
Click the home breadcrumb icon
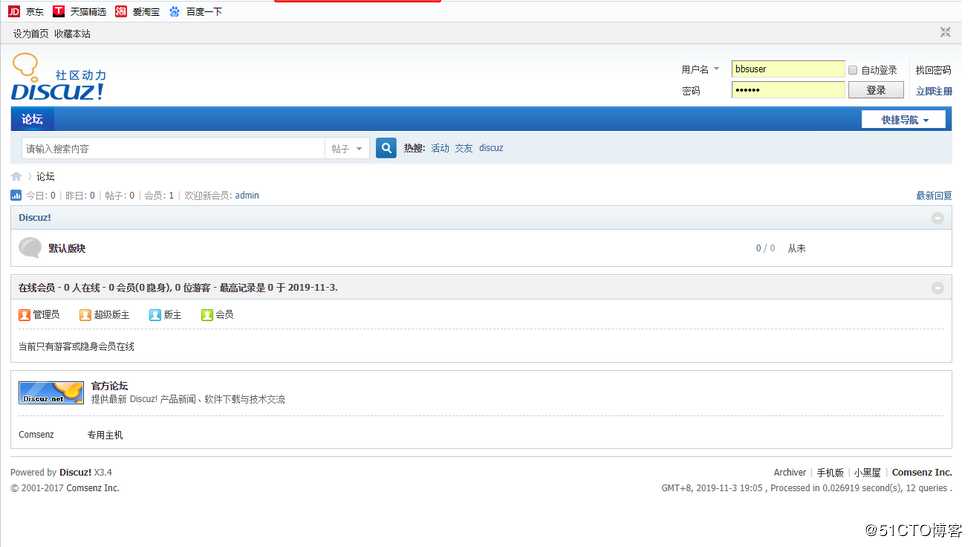17,176
